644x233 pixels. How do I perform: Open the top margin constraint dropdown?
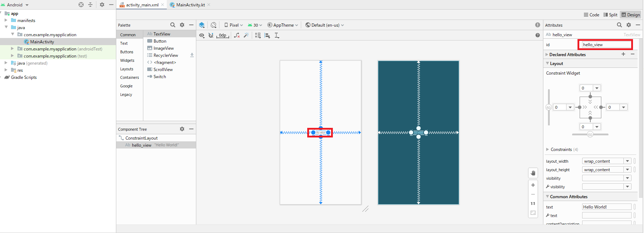coord(597,88)
